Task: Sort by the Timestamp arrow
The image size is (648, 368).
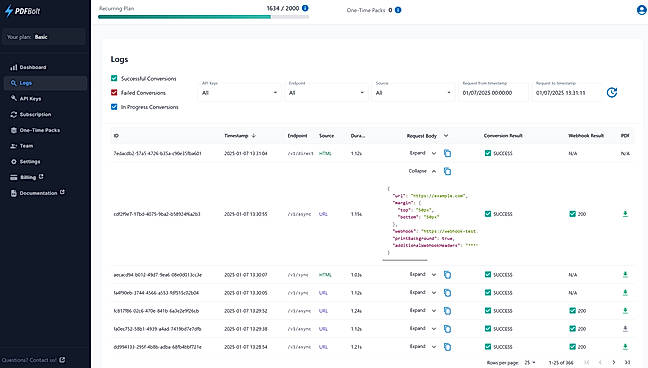Action: (254, 136)
